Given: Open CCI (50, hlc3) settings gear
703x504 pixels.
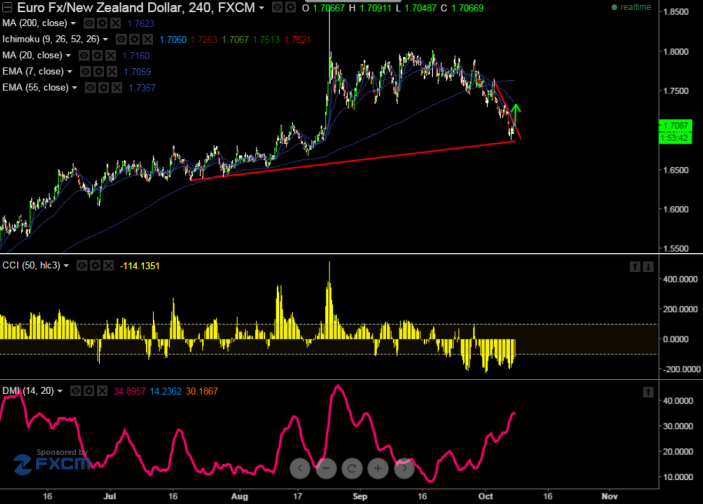Looking at the screenshot, I should [x=95, y=266].
